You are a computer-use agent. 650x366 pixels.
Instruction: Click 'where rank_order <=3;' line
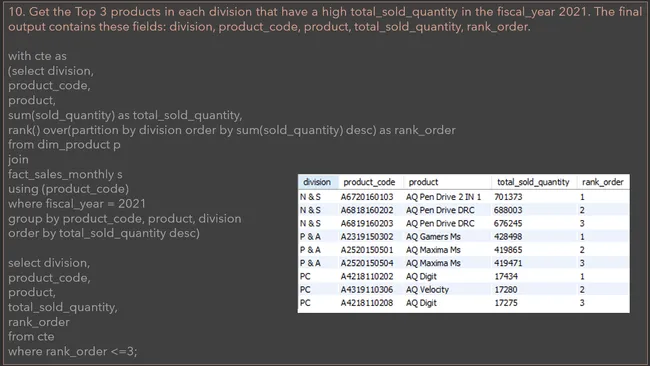point(73,351)
